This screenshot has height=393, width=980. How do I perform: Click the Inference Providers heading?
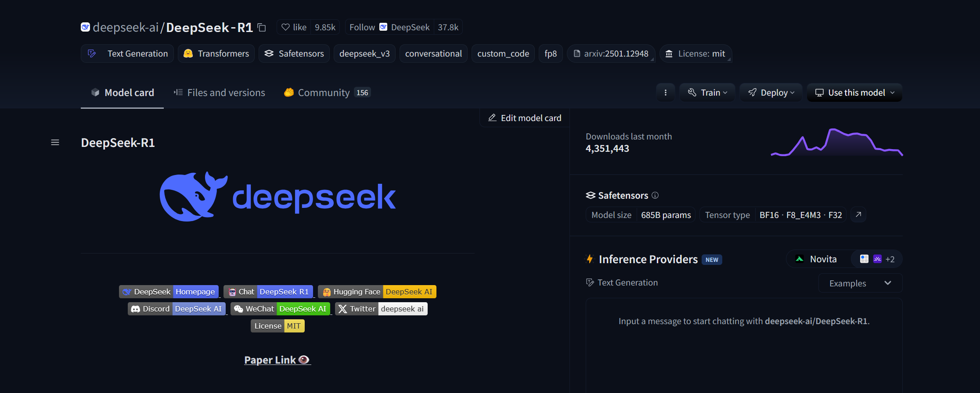tap(648, 259)
